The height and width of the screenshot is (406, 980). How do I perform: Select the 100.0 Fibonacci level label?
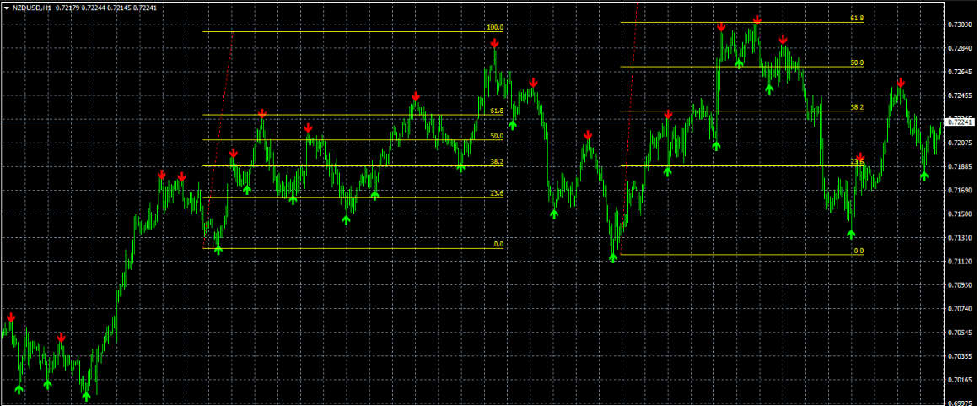[x=495, y=28]
